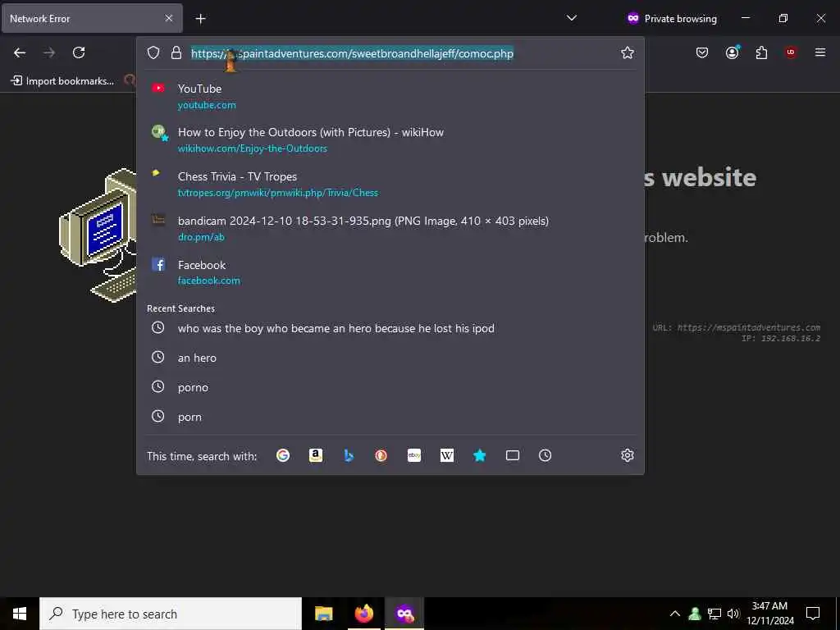Show site info via the padlock icon
Viewport: 840px width, 630px height.
(176, 52)
